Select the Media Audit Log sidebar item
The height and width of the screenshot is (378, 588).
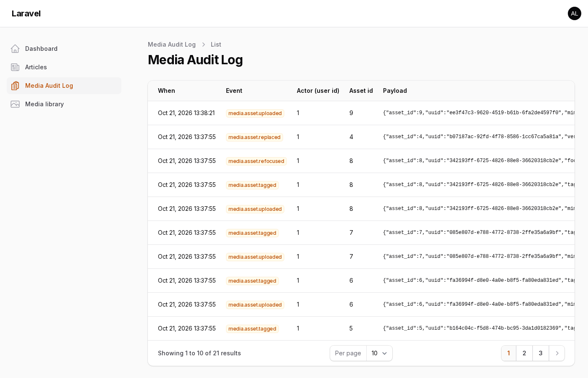[x=64, y=86]
